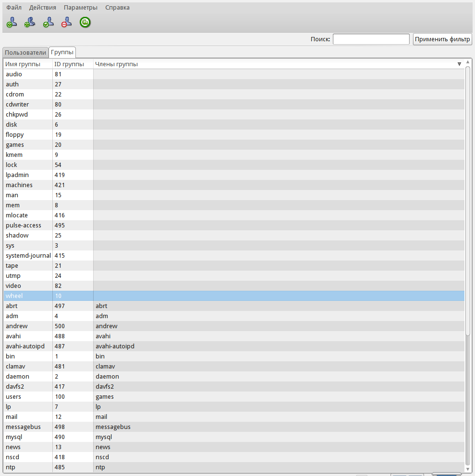Focus the Поиск search field

point(371,39)
